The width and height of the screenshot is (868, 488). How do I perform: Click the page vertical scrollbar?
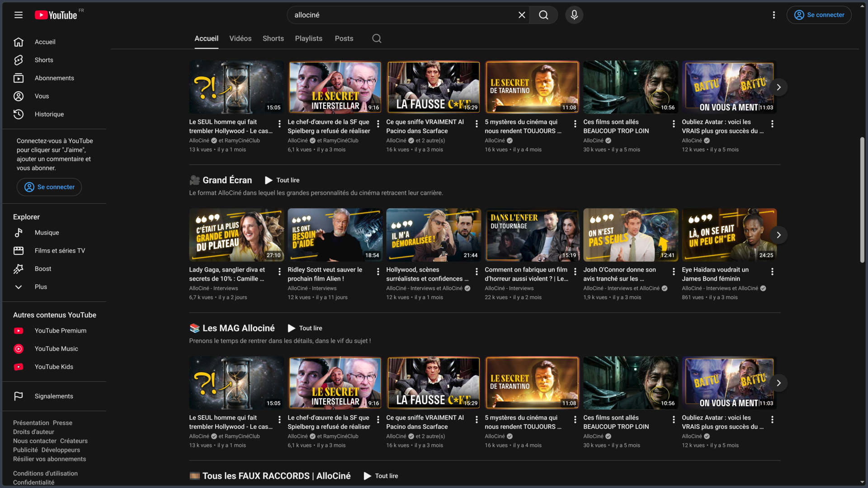862,199
